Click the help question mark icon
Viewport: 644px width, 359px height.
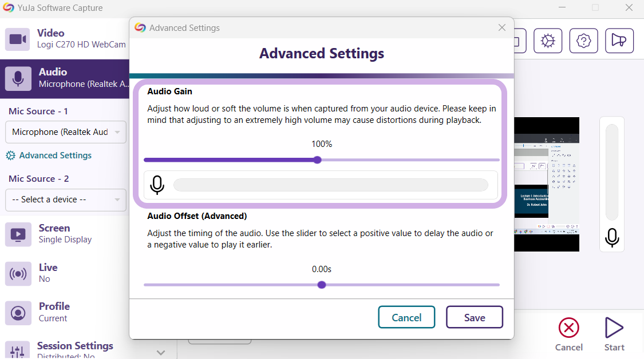pos(583,41)
